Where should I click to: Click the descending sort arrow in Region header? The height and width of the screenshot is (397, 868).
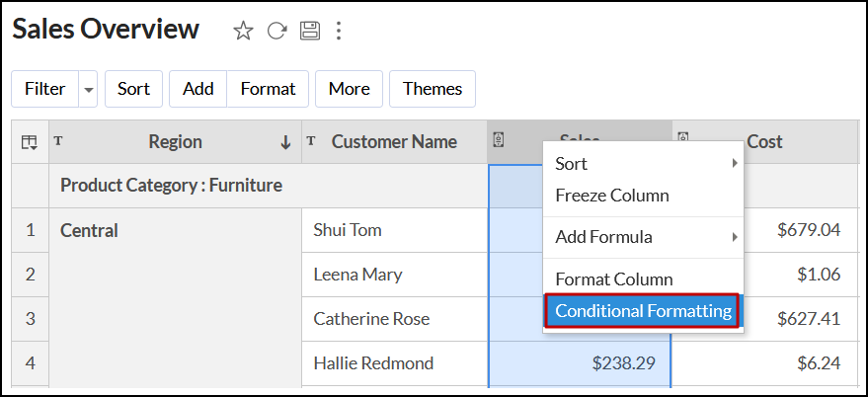(x=285, y=142)
